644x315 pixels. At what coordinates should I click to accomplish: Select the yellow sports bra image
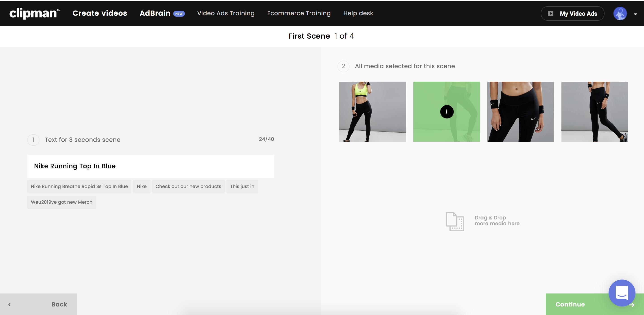372,112
